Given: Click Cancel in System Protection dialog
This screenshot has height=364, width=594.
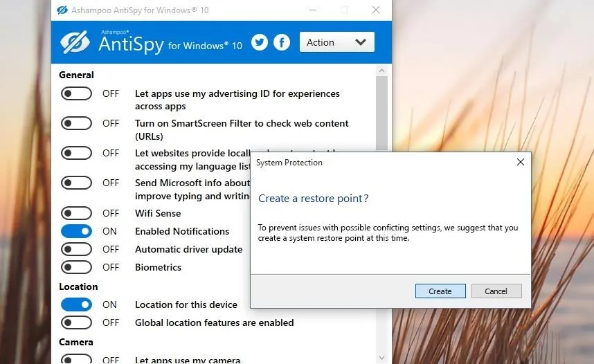Looking at the screenshot, I should pos(496,291).
